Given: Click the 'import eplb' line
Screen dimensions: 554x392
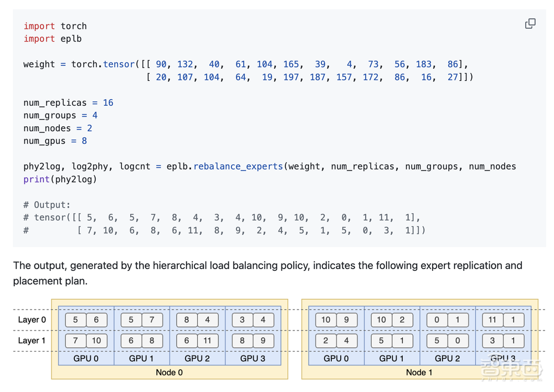Looking at the screenshot, I should 52,39.
